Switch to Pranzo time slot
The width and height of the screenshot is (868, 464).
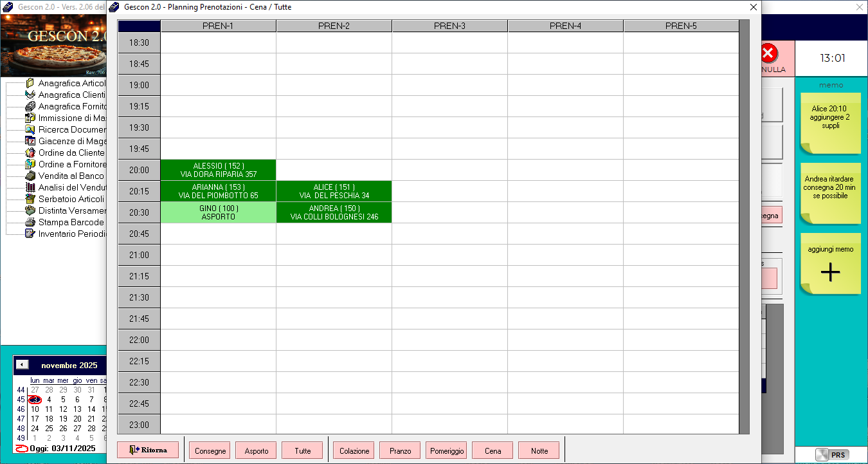[x=400, y=450]
